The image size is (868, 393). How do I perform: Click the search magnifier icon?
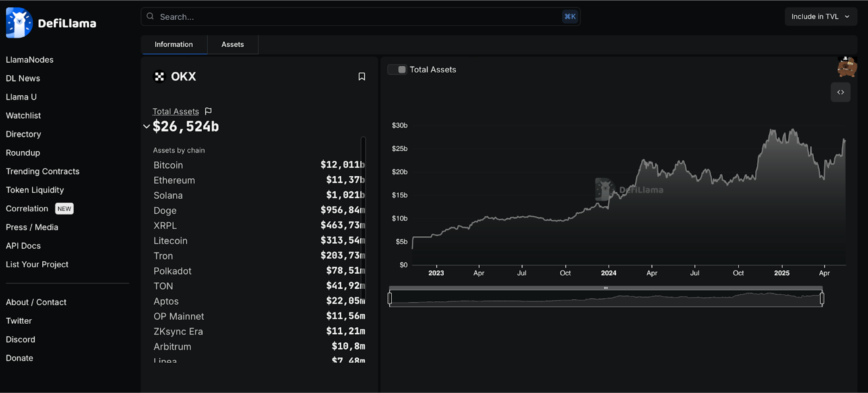(150, 16)
